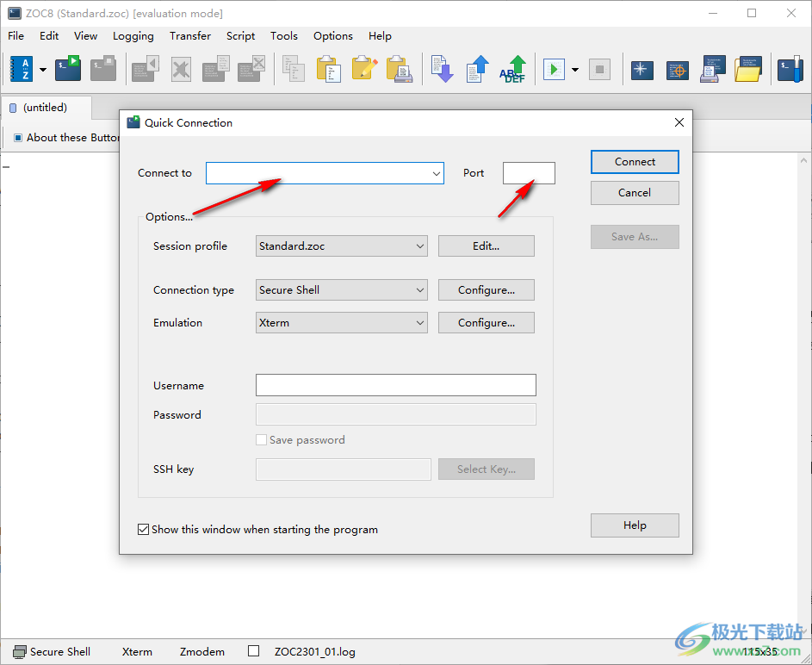
Task: Toggle the log file checkbox in status bar
Action: pos(254,651)
